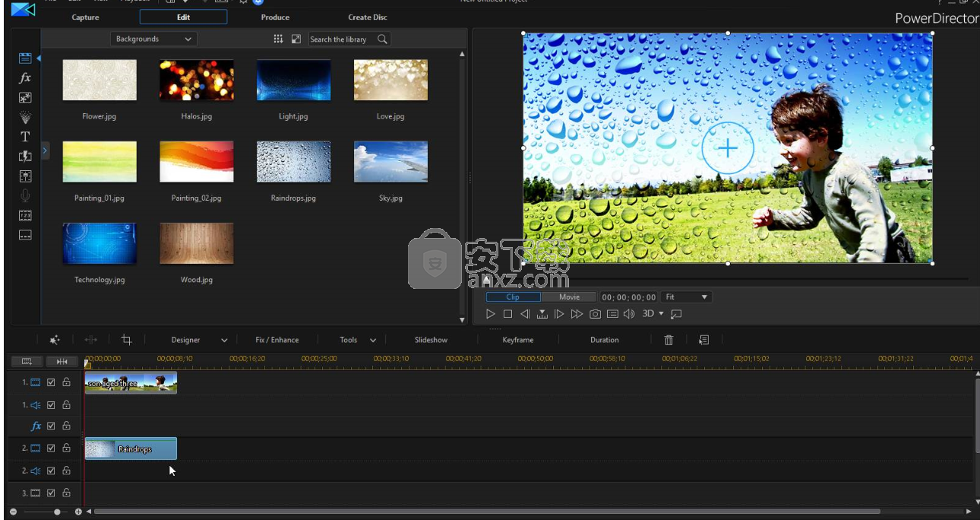The width and height of the screenshot is (980, 520).
Task: Open the Transition Room
Action: click(x=25, y=157)
